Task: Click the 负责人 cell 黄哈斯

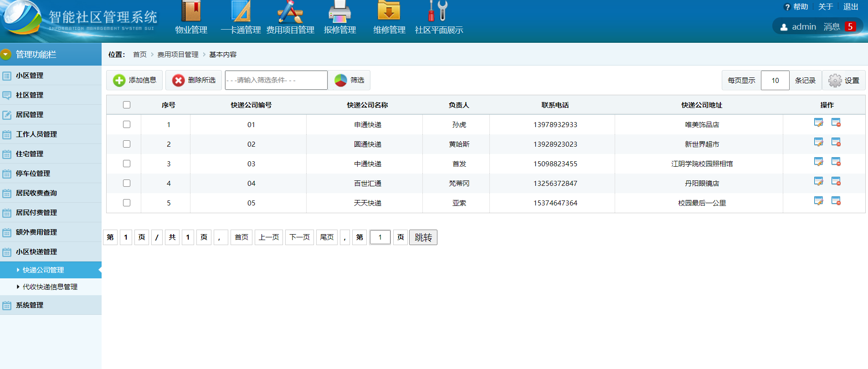Action: click(x=459, y=144)
